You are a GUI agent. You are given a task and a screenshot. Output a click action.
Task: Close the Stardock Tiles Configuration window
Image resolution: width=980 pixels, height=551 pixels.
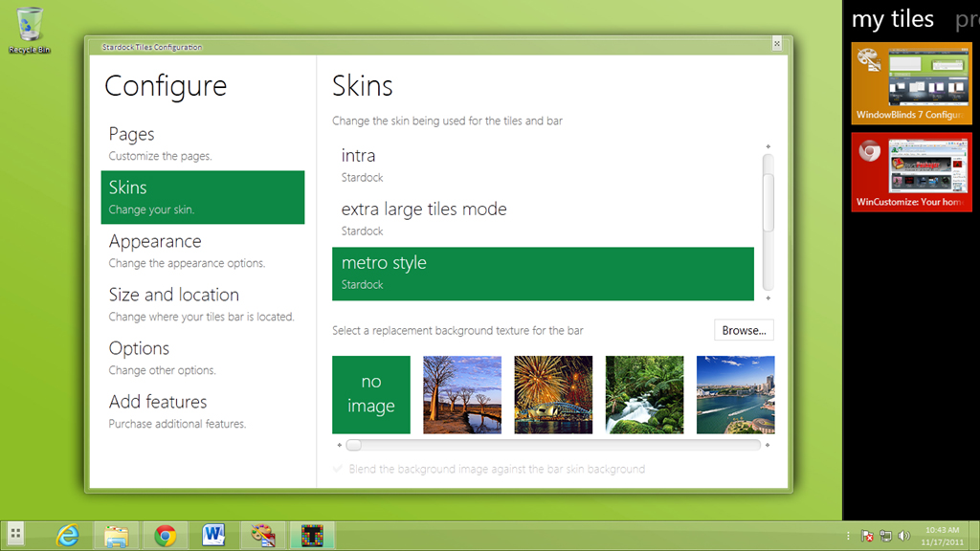(777, 43)
